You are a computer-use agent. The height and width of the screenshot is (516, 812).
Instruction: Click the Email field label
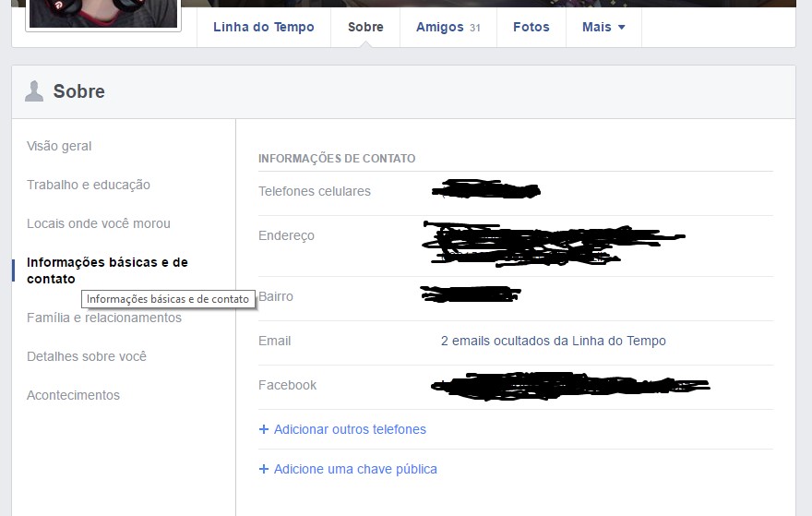(x=274, y=341)
